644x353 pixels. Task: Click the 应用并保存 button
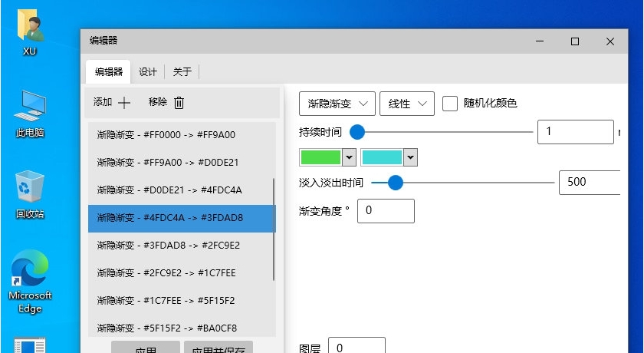(x=219, y=348)
